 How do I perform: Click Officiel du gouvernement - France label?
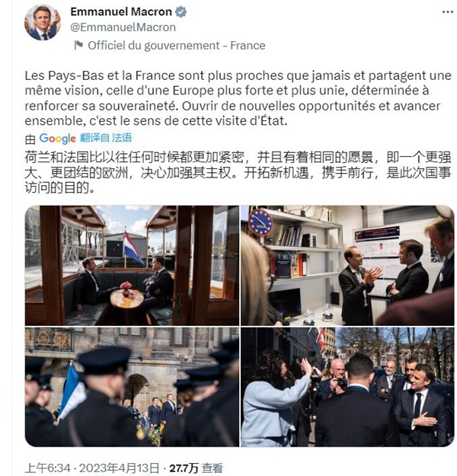(177, 46)
